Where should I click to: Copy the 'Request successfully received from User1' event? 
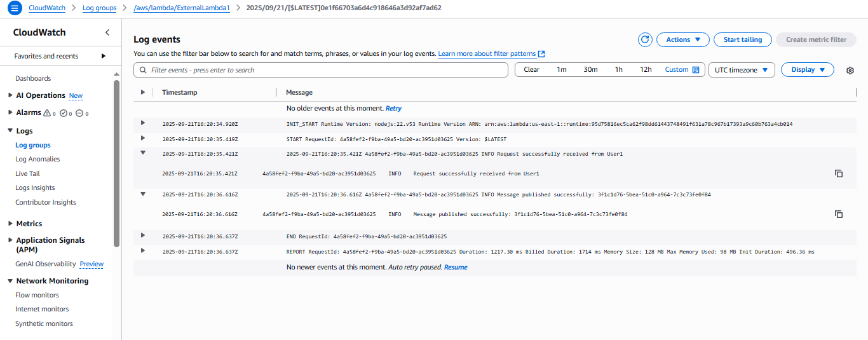click(839, 173)
